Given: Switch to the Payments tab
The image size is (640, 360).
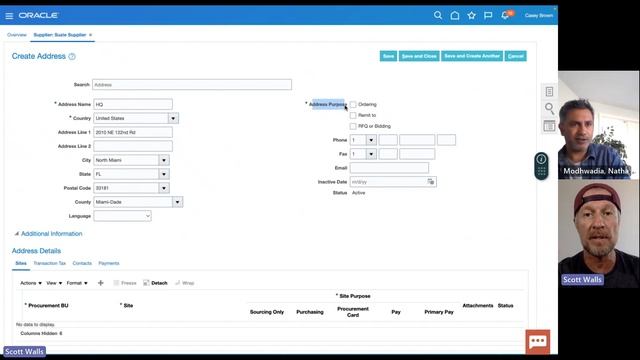Looking at the screenshot, I should coord(109,263).
